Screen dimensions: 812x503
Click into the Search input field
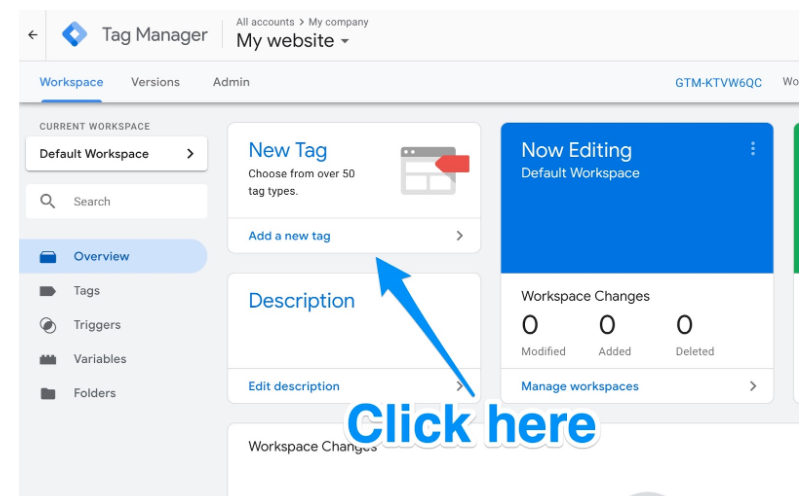117,201
